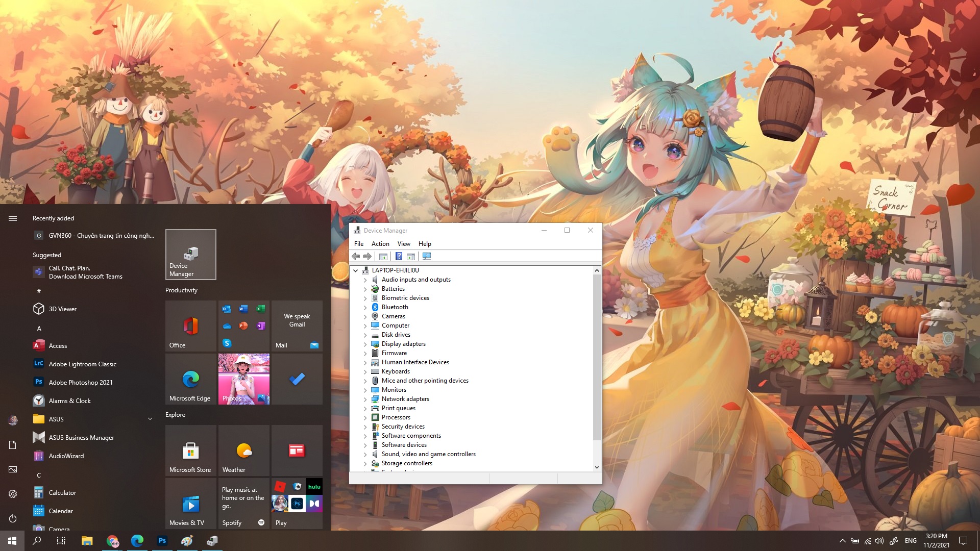Open Action Center notifications icon

click(x=963, y=541)
